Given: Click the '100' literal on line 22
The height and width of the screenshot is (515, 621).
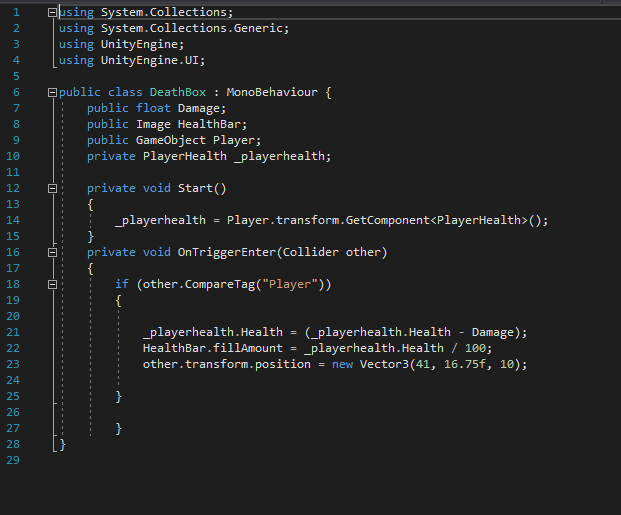Looking at the screenshot, I should (x=475, y=348).
